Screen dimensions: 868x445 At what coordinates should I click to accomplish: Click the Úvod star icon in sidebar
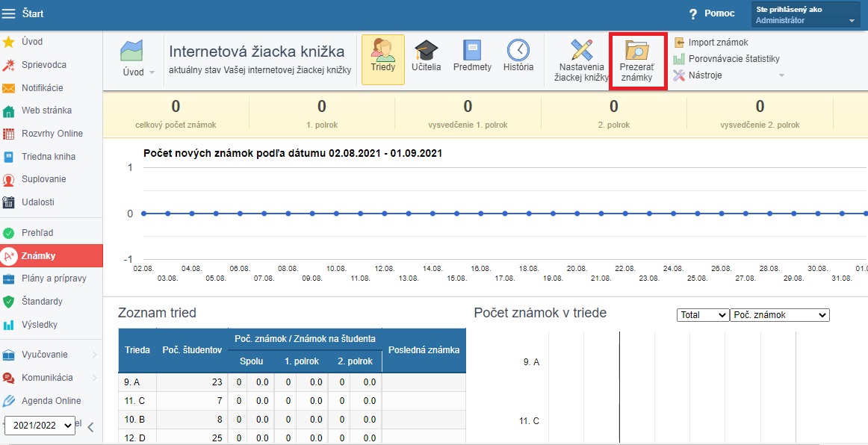(8, 42)
